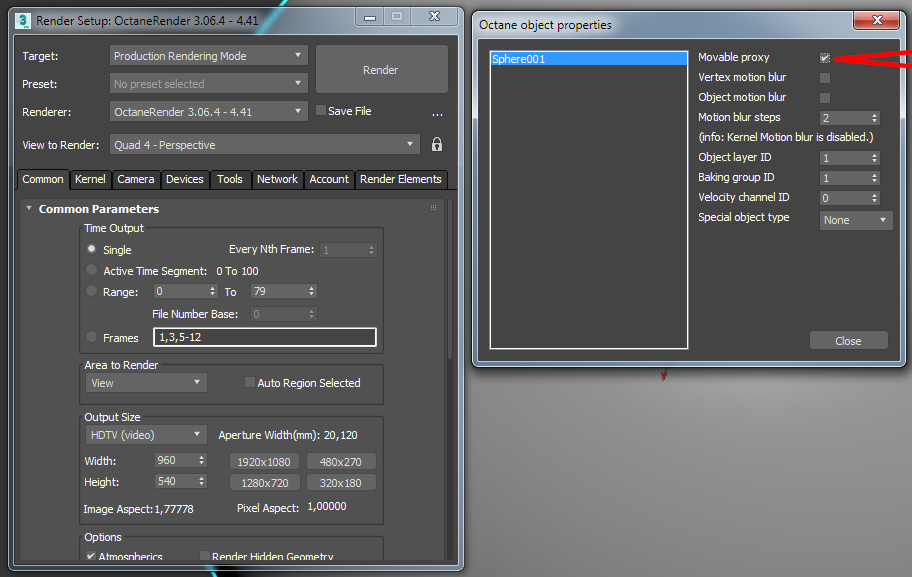The image size is (912, 577).
Task: Apply the 1920x1080 preset size
Action: coord(264,462)
